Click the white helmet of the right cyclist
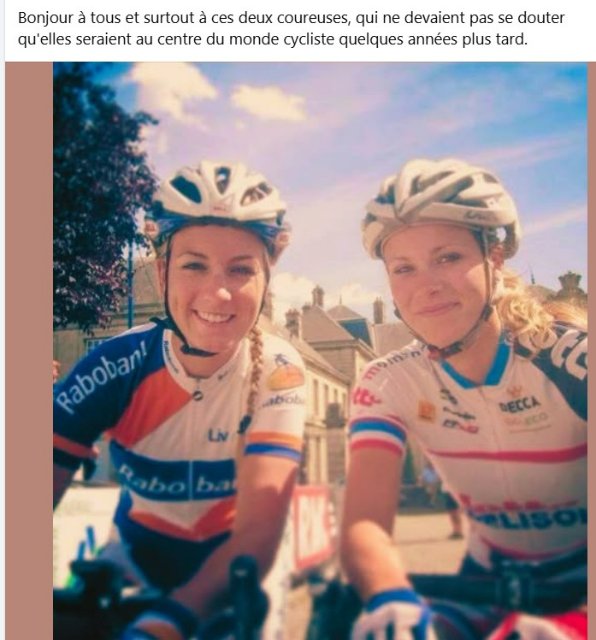596x640 pixels. pyautogui.click(x=441, y=203)
